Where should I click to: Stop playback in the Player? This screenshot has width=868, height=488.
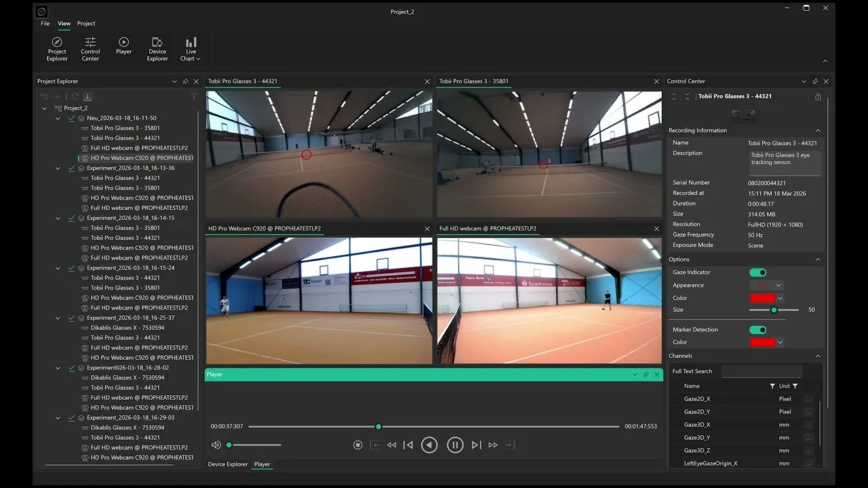[x=358, y=445]
